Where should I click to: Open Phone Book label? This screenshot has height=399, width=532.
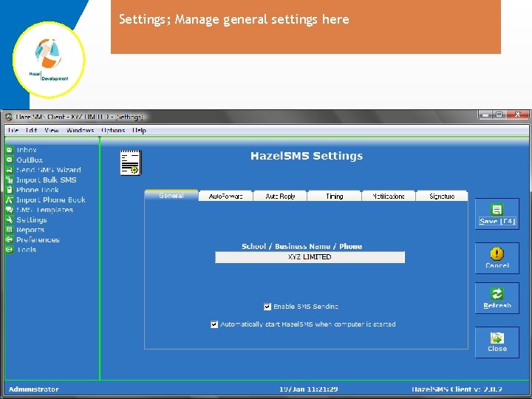(38, 190)
